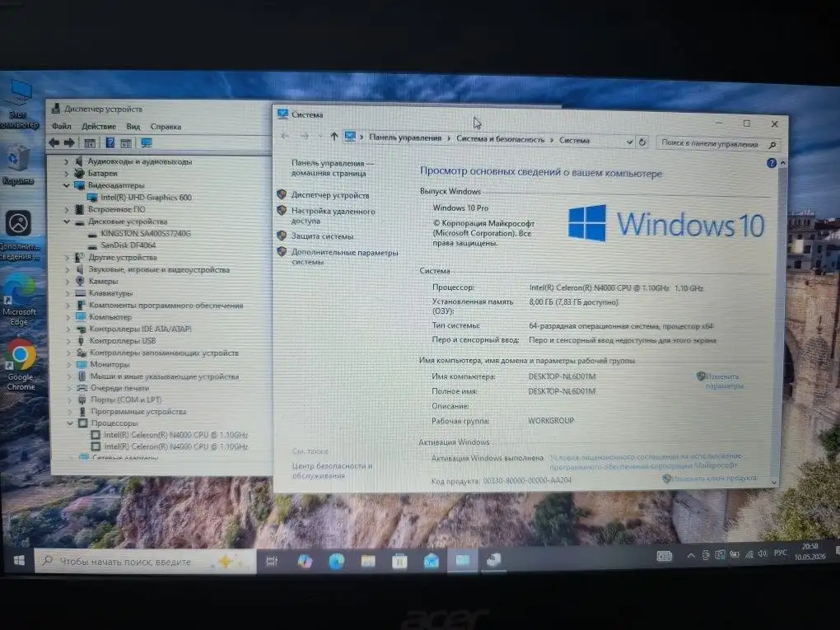Click Система и безопасность breadcrumb segment
Viewport: 840px width, 630px height.
500,138
